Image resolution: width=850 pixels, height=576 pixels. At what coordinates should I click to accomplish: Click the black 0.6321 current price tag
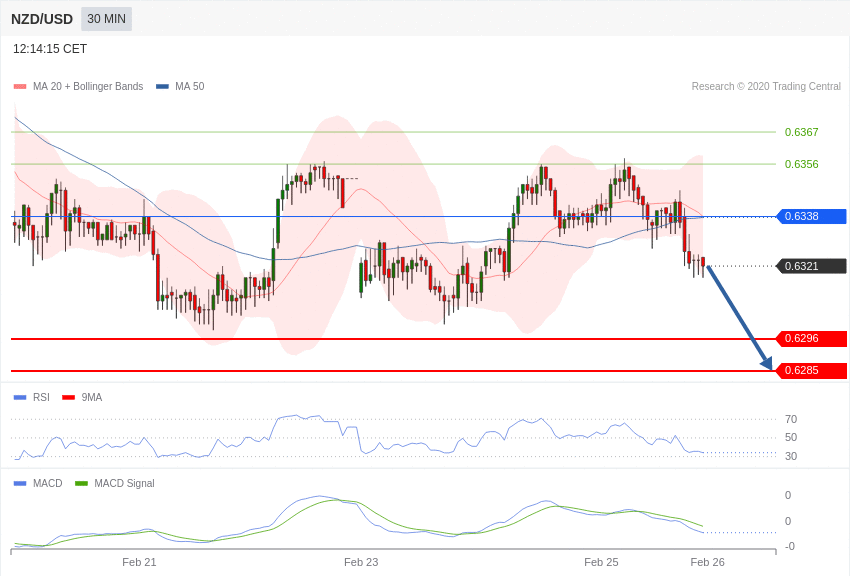click(812, 266)
